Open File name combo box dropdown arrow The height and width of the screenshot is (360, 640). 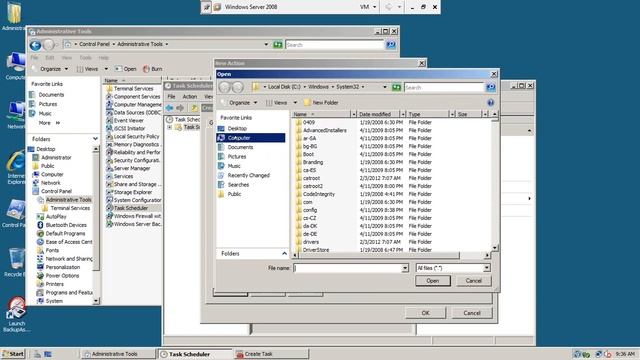[405, 268]
